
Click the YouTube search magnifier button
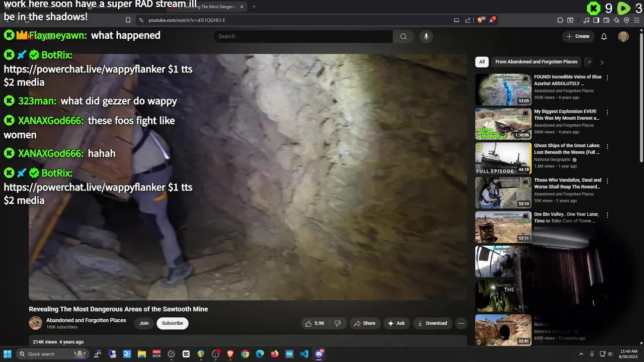tap(403, 36)
